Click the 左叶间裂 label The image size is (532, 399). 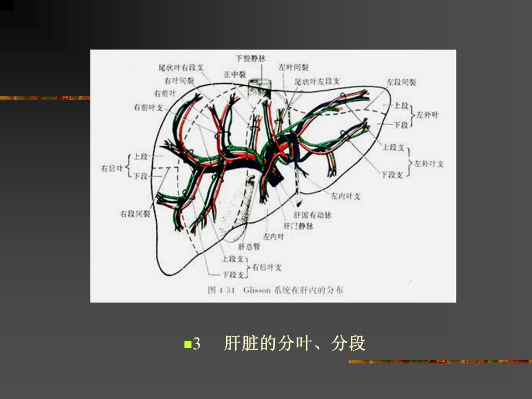293,67
